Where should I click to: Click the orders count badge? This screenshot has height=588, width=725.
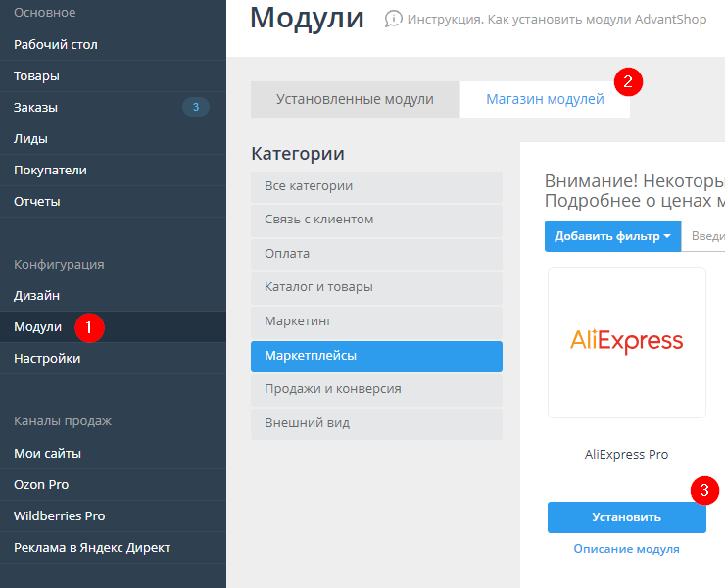(x=196, y=107)
